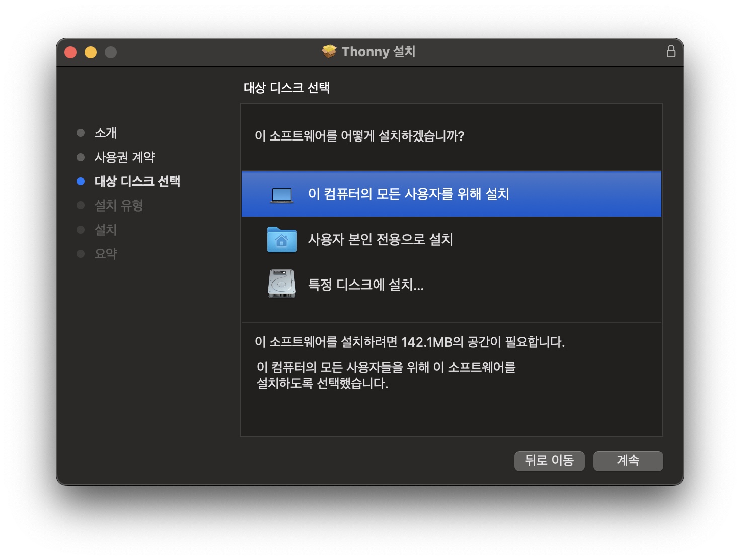Viewport: 740px width, 560px height.
Task: Go back with the '뒤로 이동' button
Action: coord(550,461)
